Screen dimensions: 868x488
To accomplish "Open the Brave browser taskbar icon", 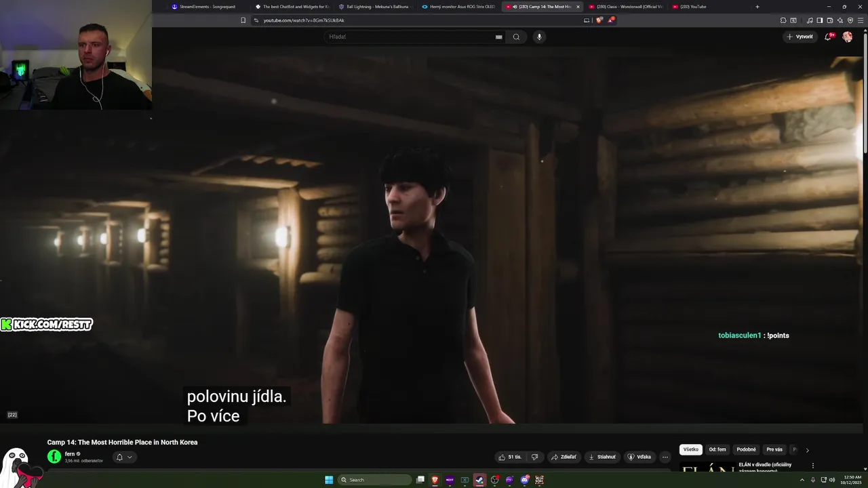I will point(435,480).
